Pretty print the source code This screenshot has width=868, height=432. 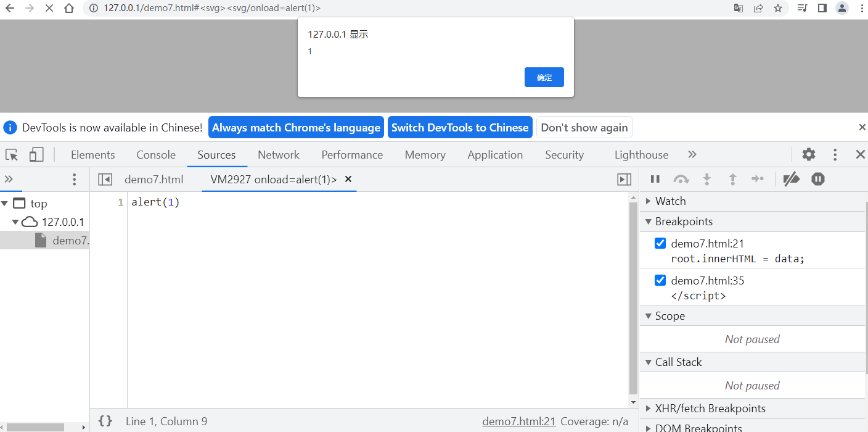(x=105, y=421)
